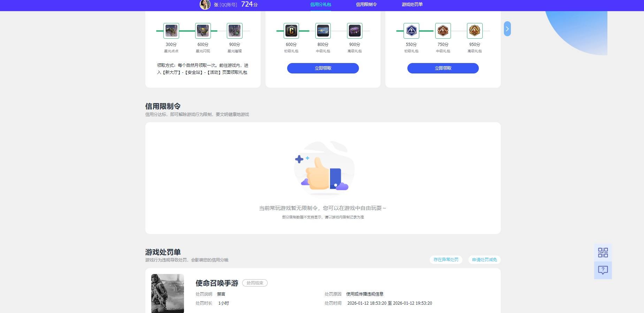Click the 300分 星光点点 reward icon
The width and height of the screenshot is (644, 313).
click(171, 31)
